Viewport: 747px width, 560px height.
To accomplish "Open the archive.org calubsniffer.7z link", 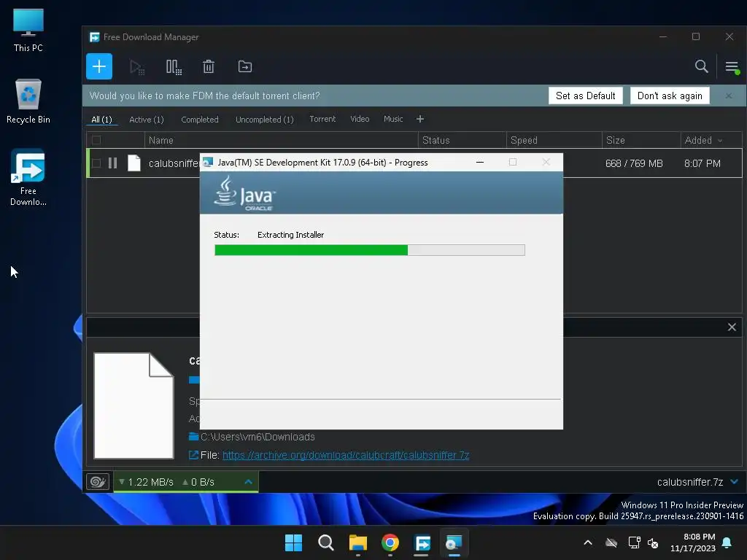I will coord(346,455).
